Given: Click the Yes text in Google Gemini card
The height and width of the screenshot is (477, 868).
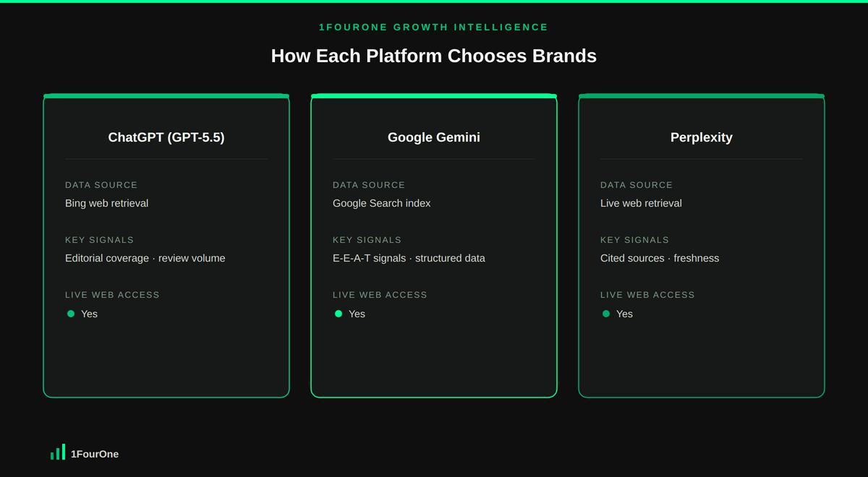Looking at the screenshot, I should pyautogui.click(x=357, y=314).
